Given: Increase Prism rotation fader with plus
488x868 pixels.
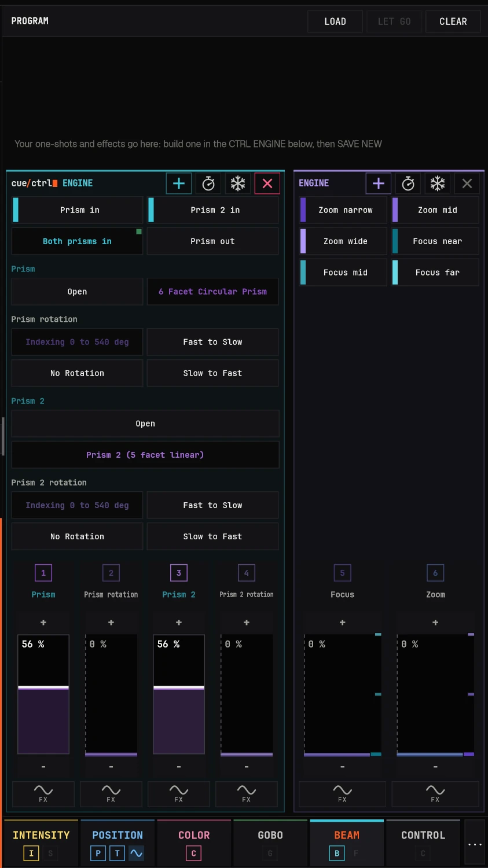Looking at the screenshot, I should click(111, 623).
